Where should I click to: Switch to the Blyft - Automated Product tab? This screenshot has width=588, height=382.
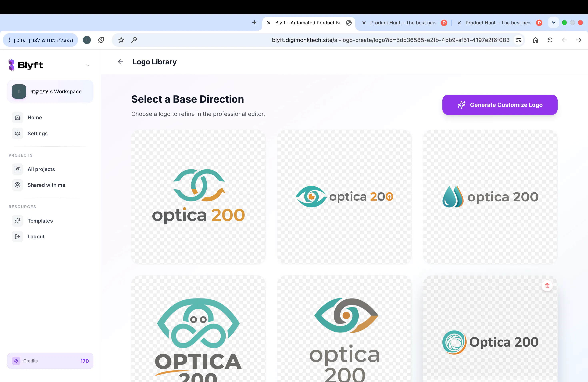click(x=309, y=23)
